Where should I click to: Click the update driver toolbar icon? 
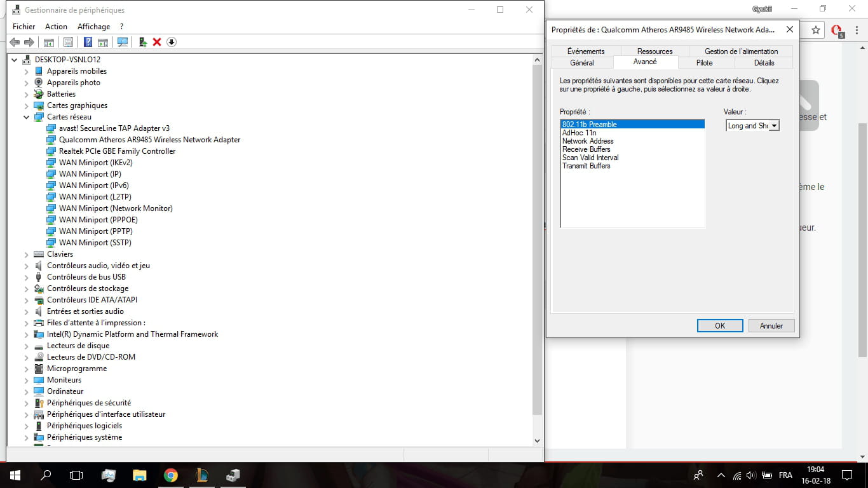click(x=142, y=42)
